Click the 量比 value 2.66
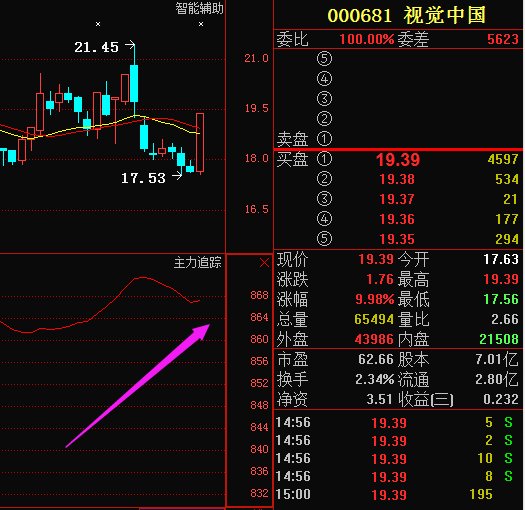The width and height of the screenshot is (525, 510). [505, 319]
